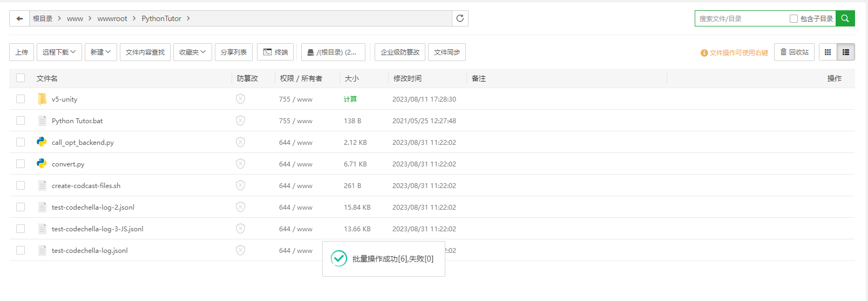
Task: Open the 回收站 recycle bin
Action: click(x=794, y=52)
